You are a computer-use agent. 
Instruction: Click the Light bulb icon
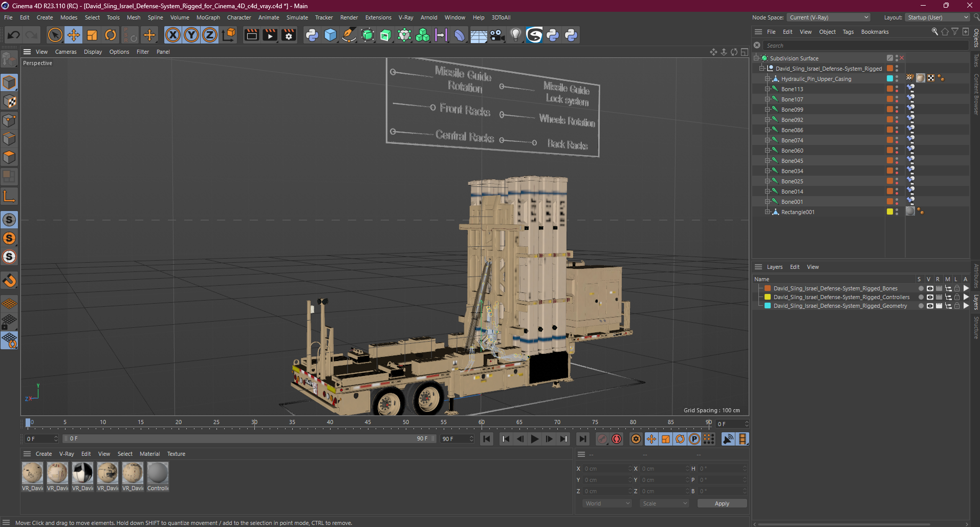[516, 35]
